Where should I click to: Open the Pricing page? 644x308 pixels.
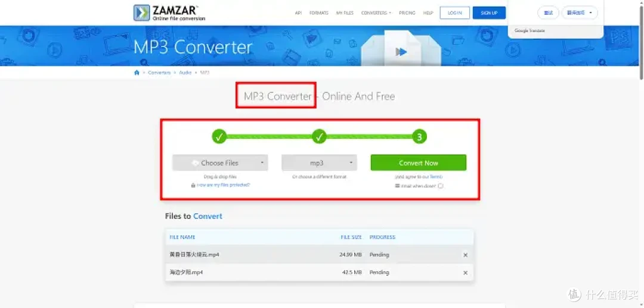point(407,13)
